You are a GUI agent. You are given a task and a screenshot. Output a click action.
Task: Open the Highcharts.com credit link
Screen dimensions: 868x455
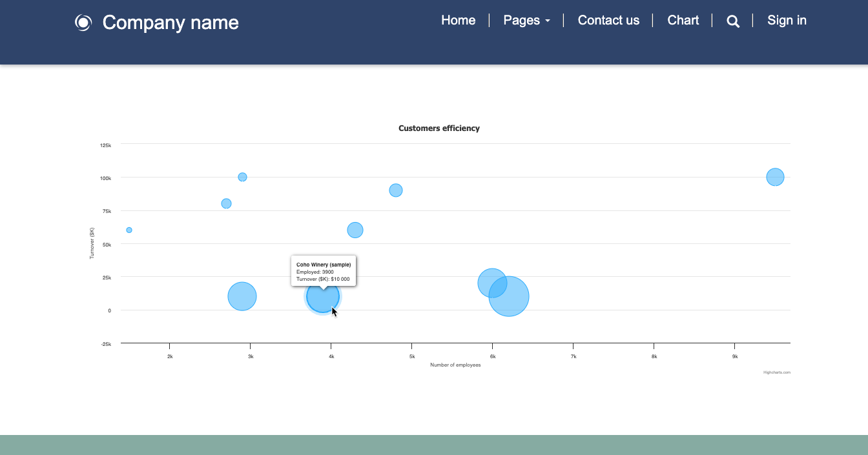click(x=777, y=372)
